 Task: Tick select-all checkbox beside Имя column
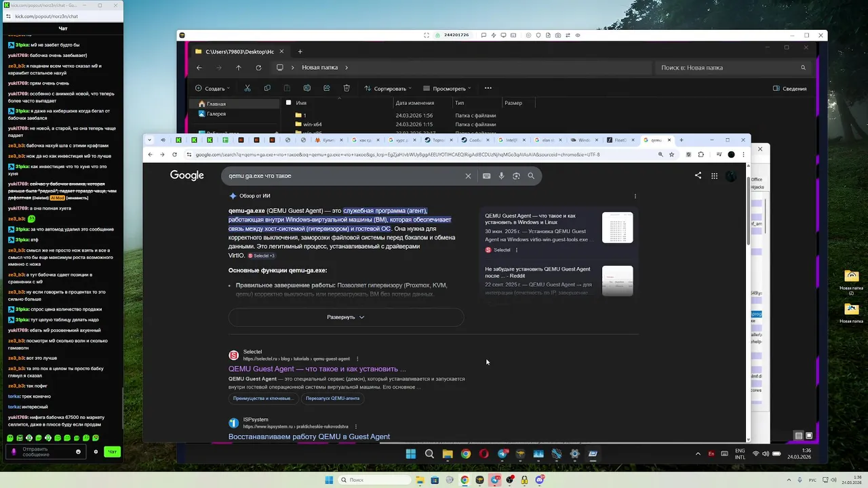pos(288,103)
